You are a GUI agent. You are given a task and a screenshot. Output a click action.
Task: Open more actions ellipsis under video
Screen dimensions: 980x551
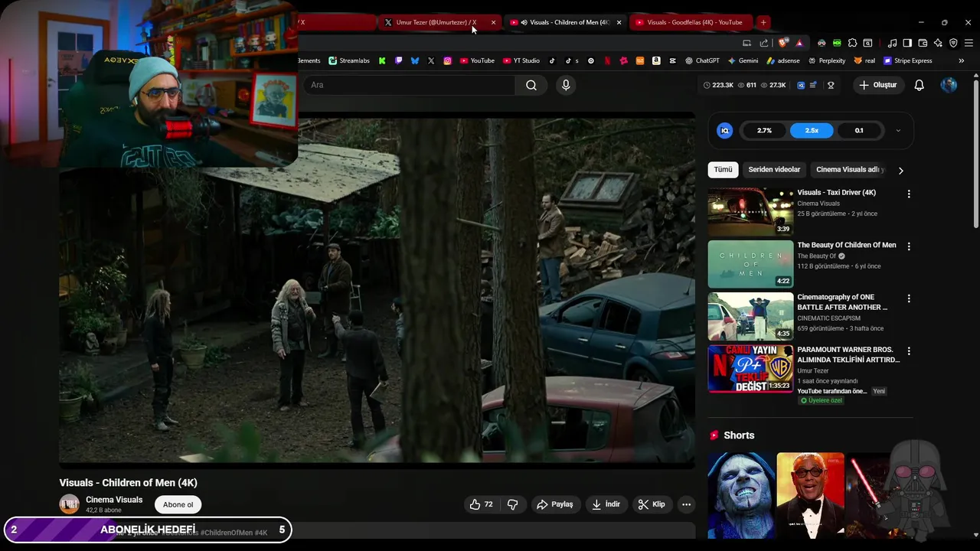coord(686,504)
